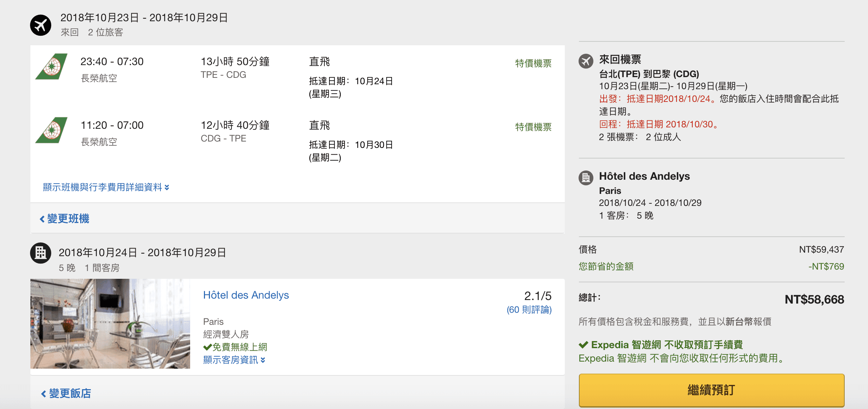
Task: Click EVA Air logo of 23:40 flight
Action: click(52, 67)
